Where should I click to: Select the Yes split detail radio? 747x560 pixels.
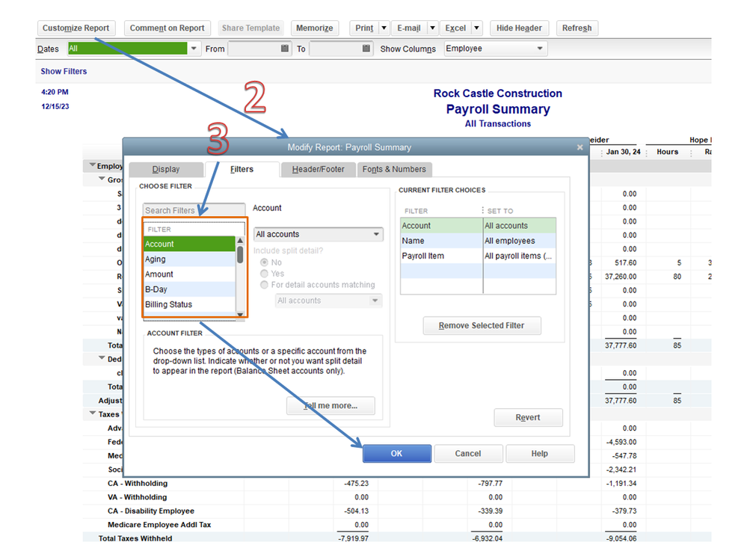tap(264, 274)
